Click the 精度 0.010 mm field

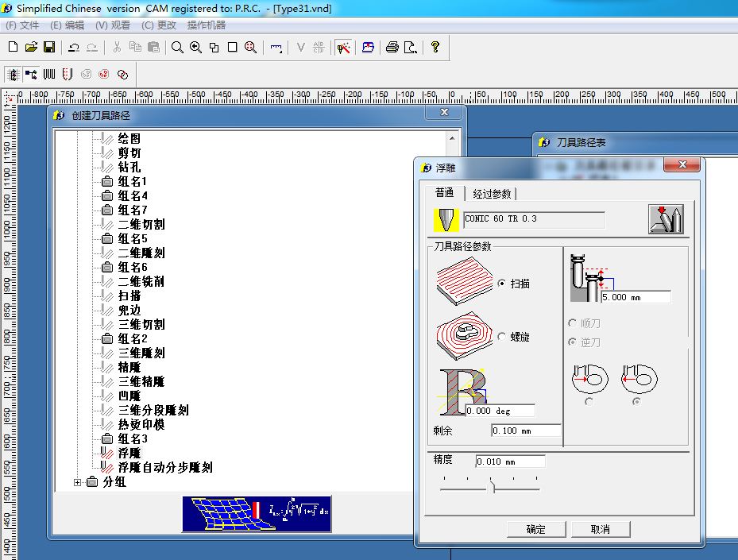coord(510,462)
